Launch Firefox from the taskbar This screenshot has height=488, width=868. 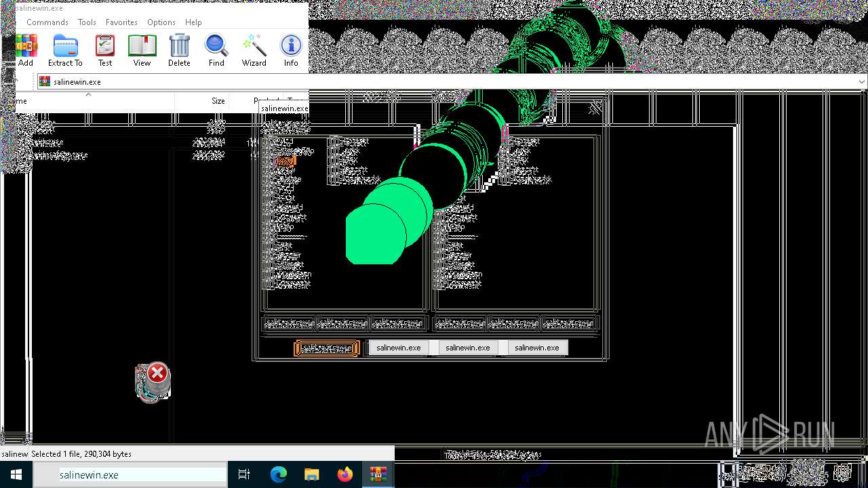pos(344,474)
